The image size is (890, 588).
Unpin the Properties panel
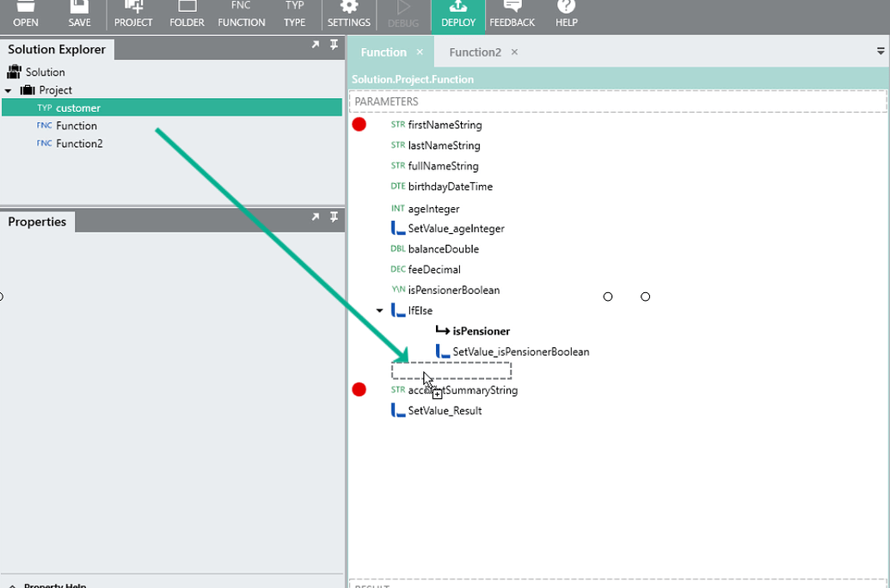coord(335,217)
